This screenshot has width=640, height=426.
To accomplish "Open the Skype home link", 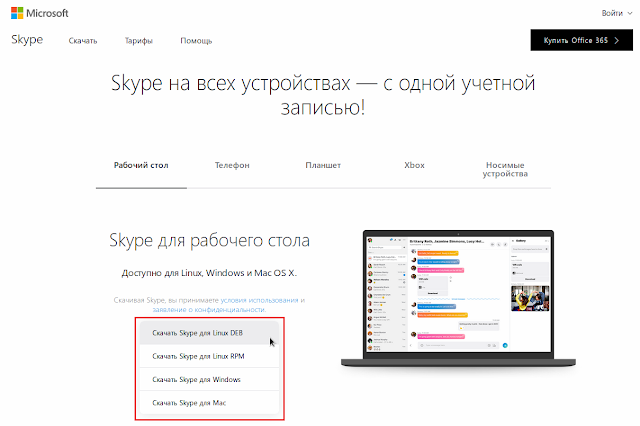I will [x=27, y=40].
